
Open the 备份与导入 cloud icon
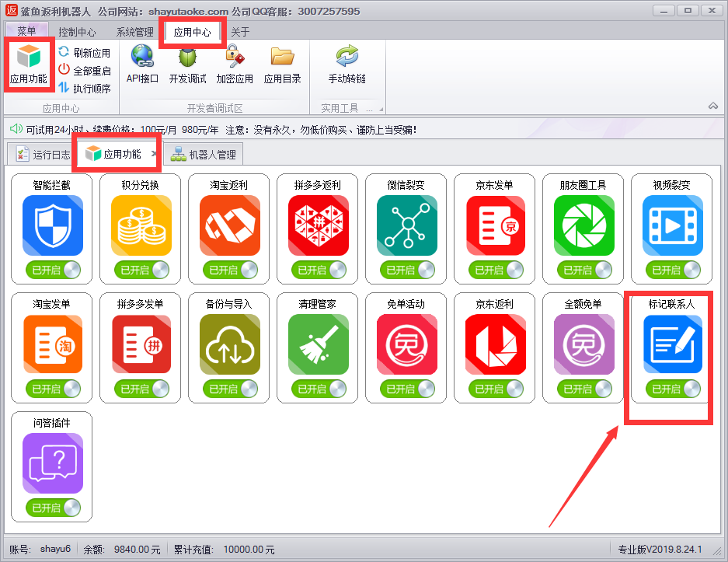(x=230, y=344)
